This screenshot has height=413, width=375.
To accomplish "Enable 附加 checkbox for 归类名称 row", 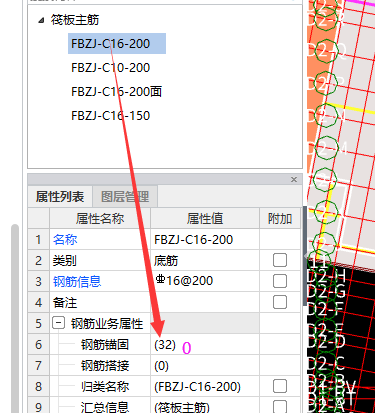I will click(x=280, y=386).
